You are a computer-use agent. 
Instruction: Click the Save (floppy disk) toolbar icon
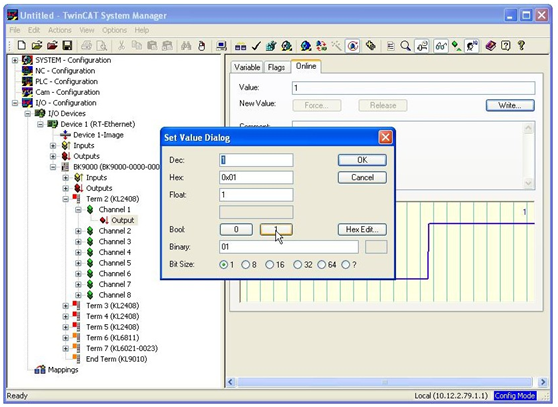click(67, 46)
